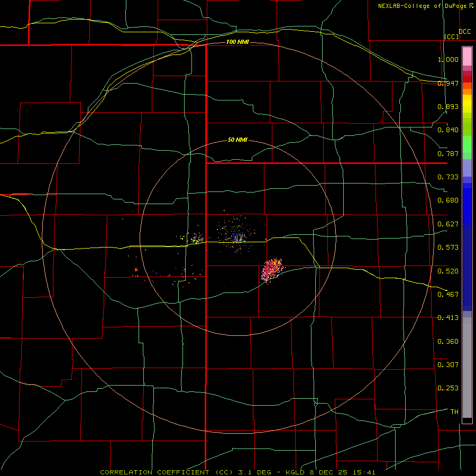The image size is (476, 476).
Task: Click the 50 NMI range ring label
Action: (237, 140)
